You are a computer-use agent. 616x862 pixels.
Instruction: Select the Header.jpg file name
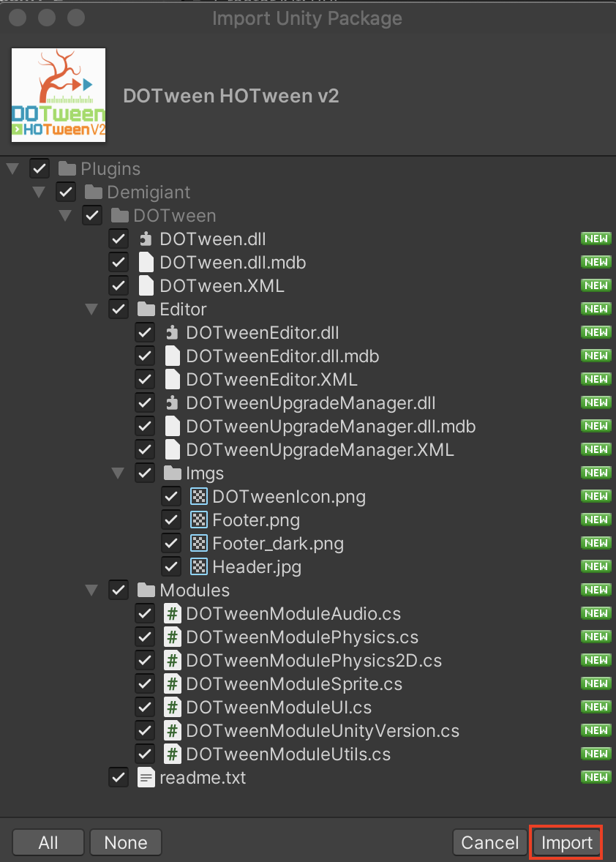(x=257, y=567)
